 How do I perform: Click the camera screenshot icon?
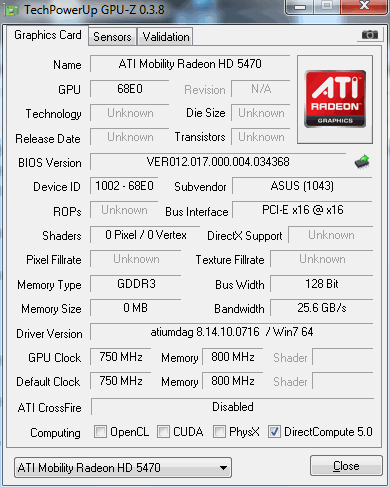coord(370,35)
